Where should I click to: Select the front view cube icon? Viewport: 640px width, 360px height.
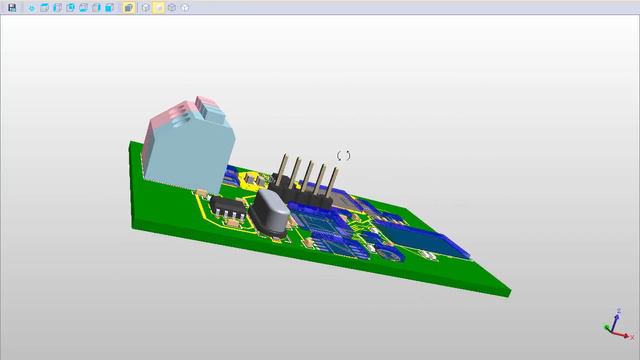pos(71,7)
